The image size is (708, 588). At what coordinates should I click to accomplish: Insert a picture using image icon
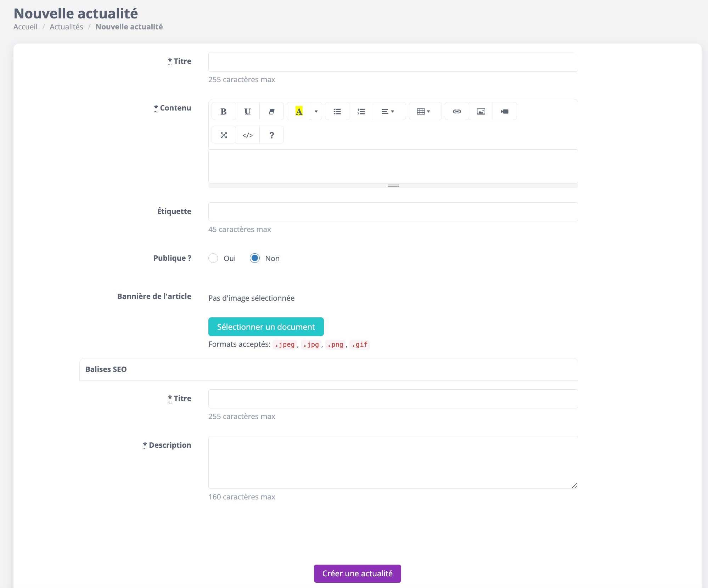(481, 112)
